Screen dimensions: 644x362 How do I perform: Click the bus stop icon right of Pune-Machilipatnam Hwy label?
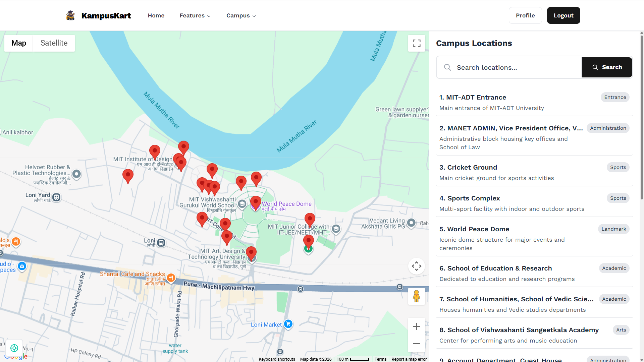[x=301, y=289]
